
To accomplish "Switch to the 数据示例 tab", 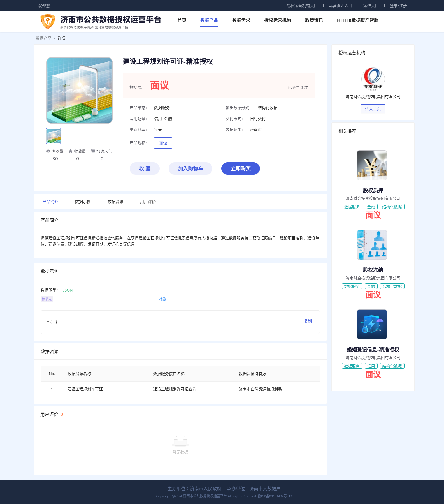I will pos(83,202).
